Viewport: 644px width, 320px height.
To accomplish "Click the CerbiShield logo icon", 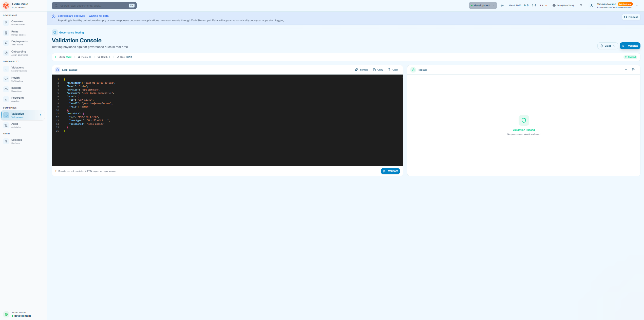I will (6, 6).
